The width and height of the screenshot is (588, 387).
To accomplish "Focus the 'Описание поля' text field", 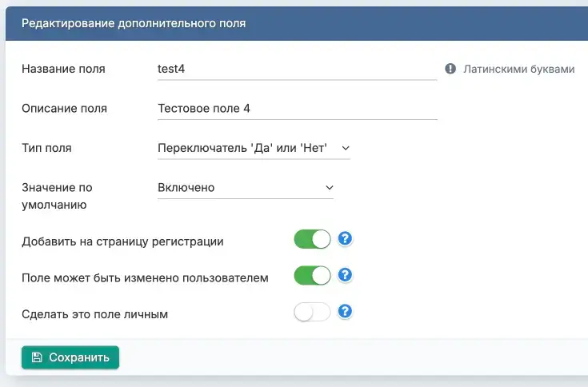I will coord(297,108).
